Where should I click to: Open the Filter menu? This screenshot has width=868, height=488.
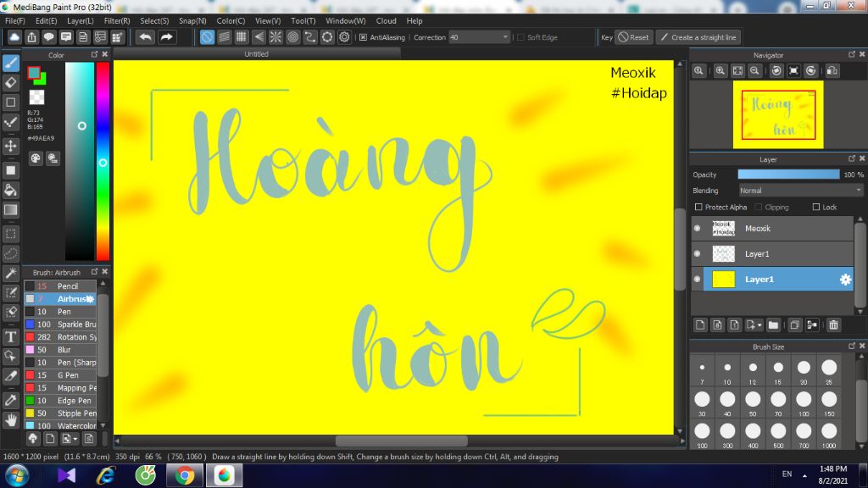tap(117, 21)
